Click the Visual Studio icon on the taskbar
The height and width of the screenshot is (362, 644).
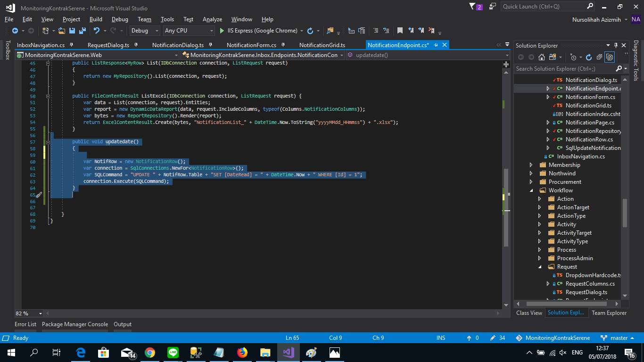tap(288, 352)
